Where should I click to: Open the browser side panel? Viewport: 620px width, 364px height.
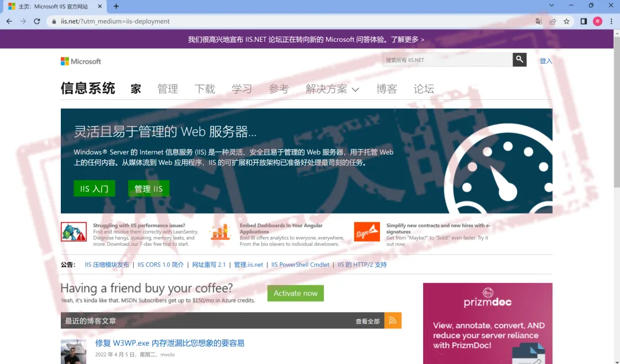[x=584, y=21]
